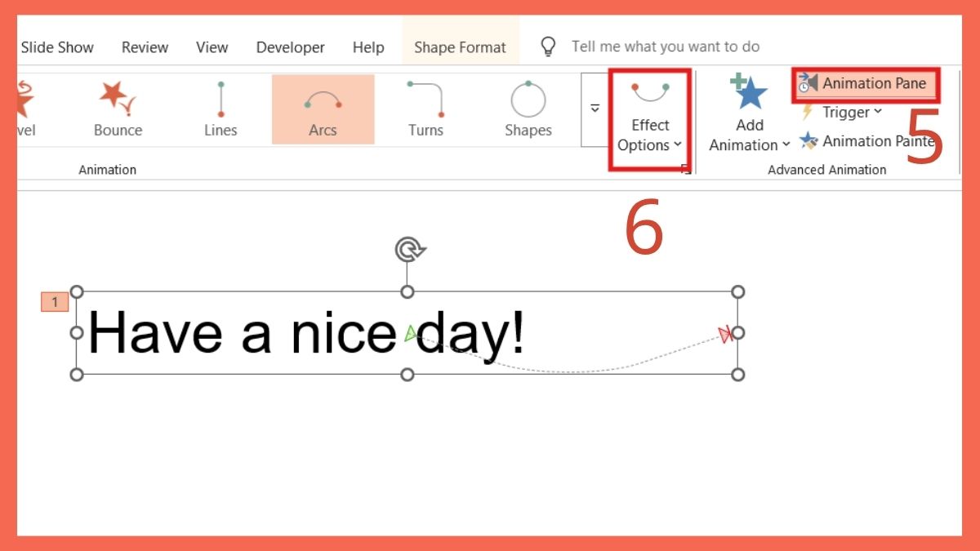Choose the Arcs motion path animation
The height and width of the screenshot is (551, 980).
(323, 109)
